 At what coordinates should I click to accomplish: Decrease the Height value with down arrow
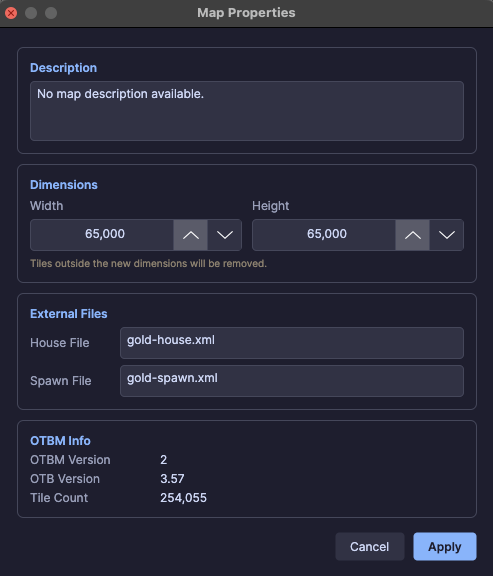[x=447, y=235]
